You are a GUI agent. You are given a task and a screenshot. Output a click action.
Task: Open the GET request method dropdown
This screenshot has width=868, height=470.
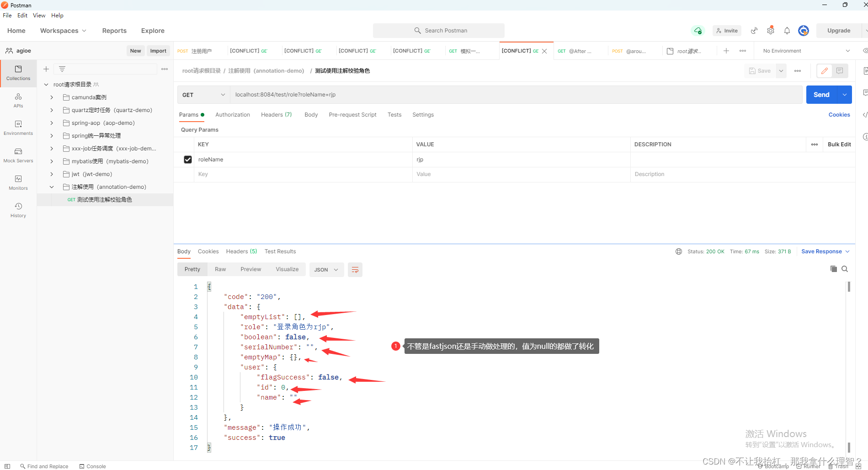coord(203,95)
